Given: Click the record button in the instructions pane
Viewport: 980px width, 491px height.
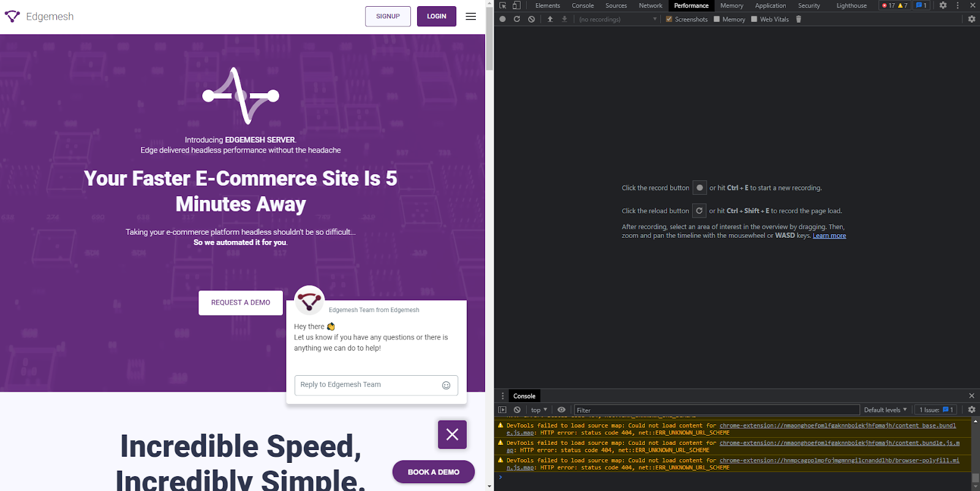Looking at the screenshot, I should (x=699, y=188).
